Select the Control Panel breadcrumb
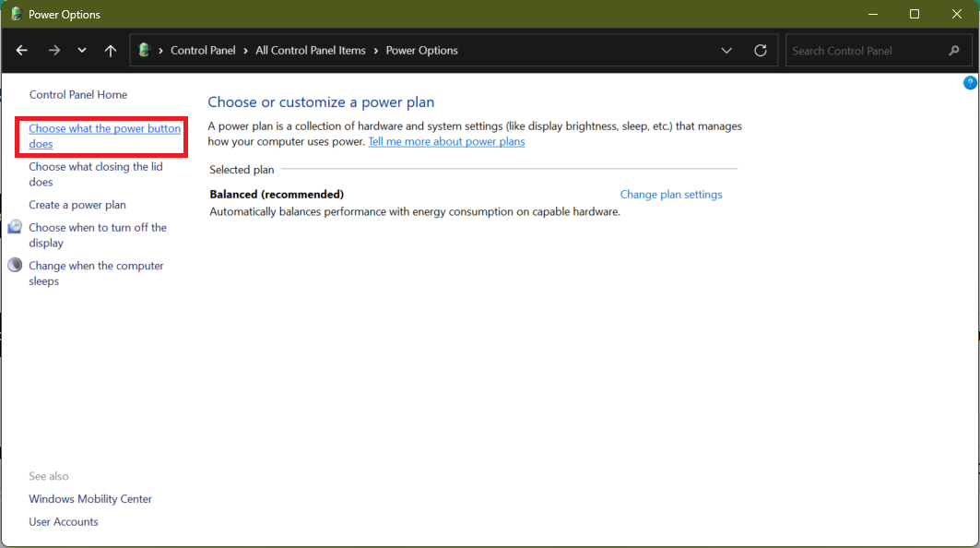This screenshot has height=548, width=980. coord(203,51)
